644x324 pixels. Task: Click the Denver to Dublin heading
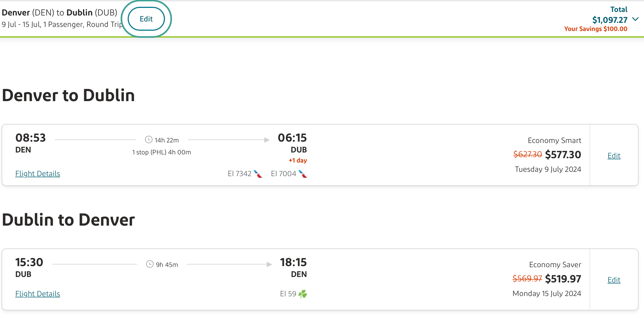[68, 95]
